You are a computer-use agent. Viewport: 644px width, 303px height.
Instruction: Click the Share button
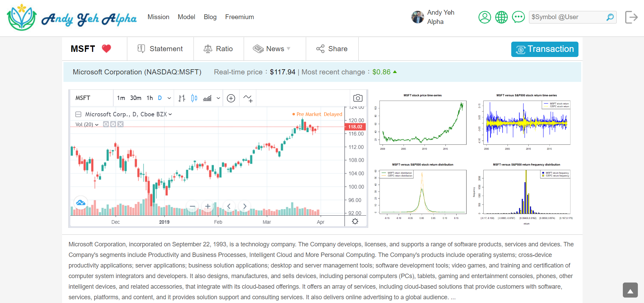click(332, 49)
